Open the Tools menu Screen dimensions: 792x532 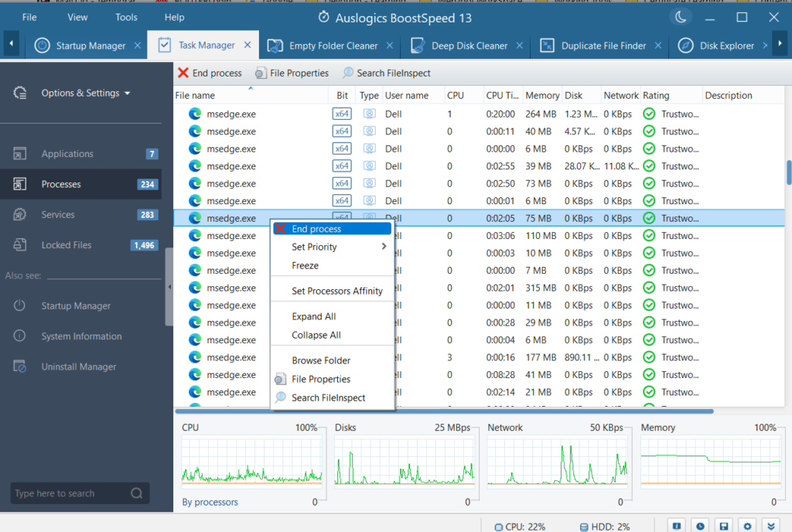point(125,16)
